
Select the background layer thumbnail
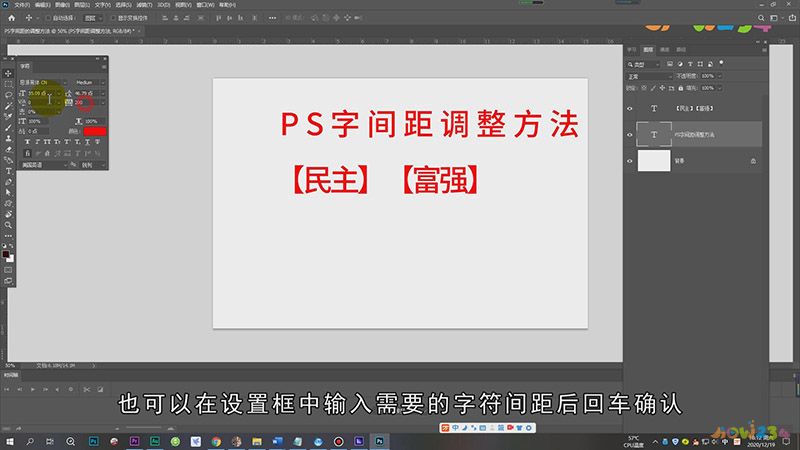coord(654,161)
